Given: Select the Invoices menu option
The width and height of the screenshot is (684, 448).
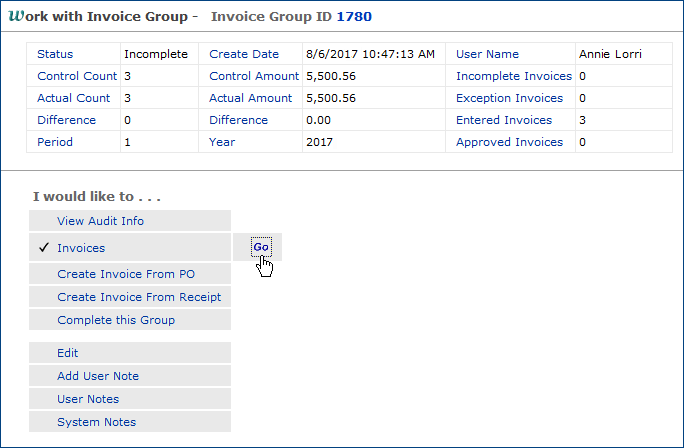Looking at the screenshot, I should (x=81, y=248).
